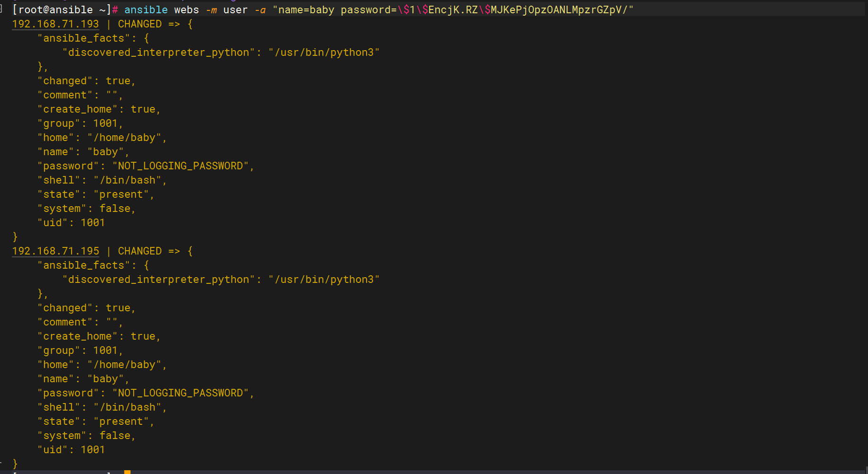Viewport: 868px width, 474px height.
Task: Click the CHANGED status after 192.168.71.195
Action: (x=140, y=251)
